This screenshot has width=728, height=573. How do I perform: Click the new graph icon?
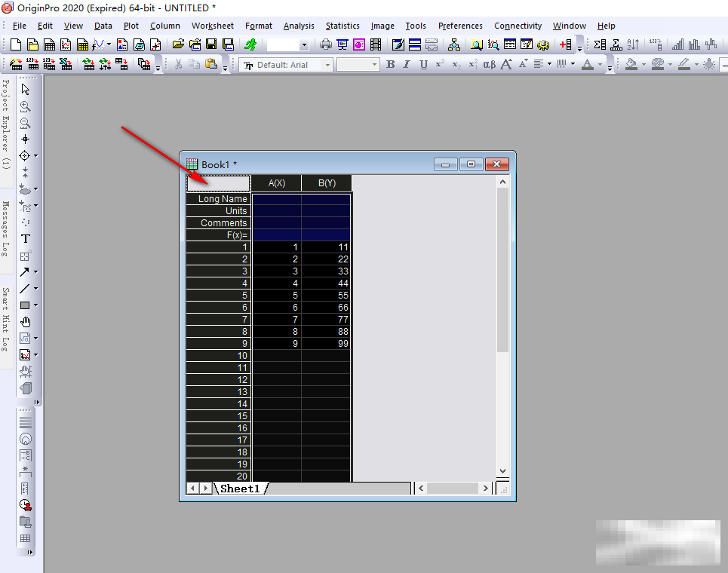pyautogui.click(x=66, y=44)
